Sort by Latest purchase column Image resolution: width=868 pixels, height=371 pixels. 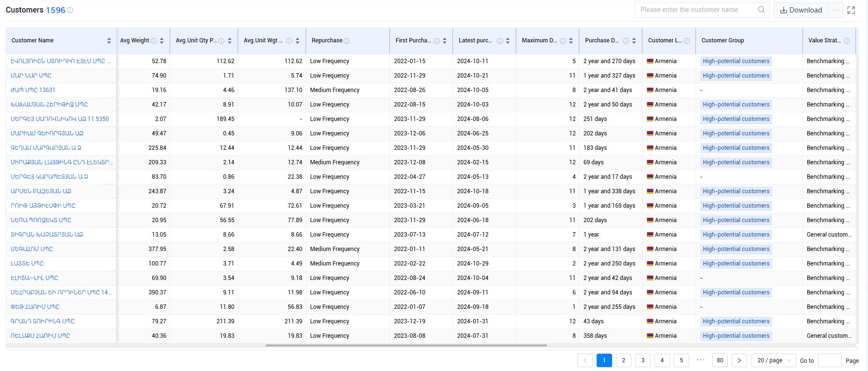pyautogui.click(x=507, y=40)
